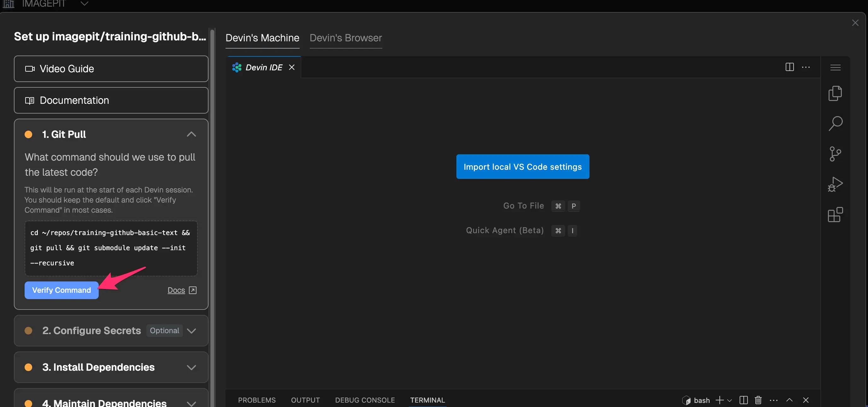Open the Extensions blocks icon

(x=835, y=215)
